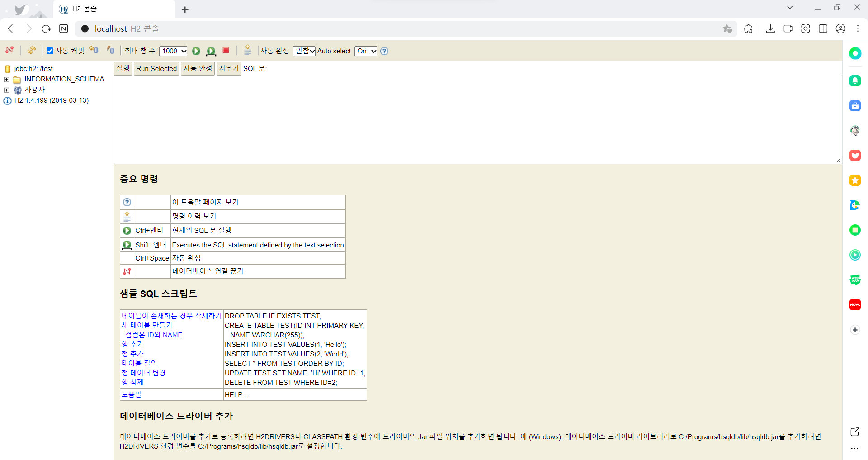Click the browser back arrow

[11, 28]
